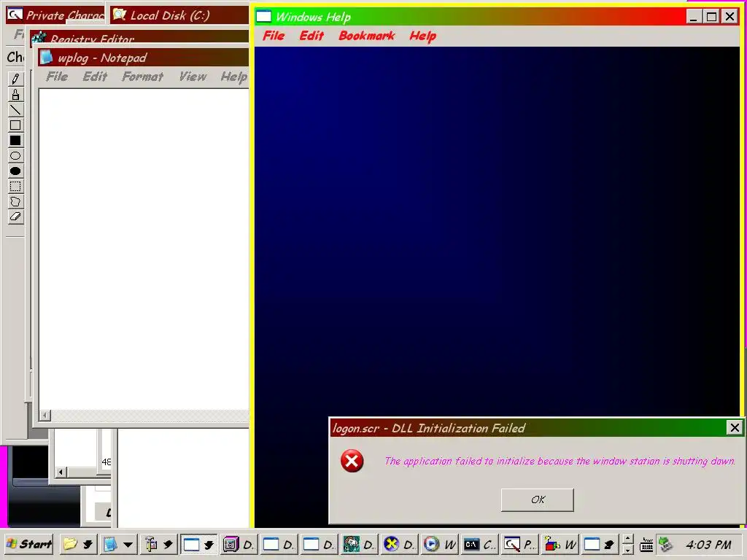
Task: Expand the active blank-window taskbar group
Action: tap(209, 544)
